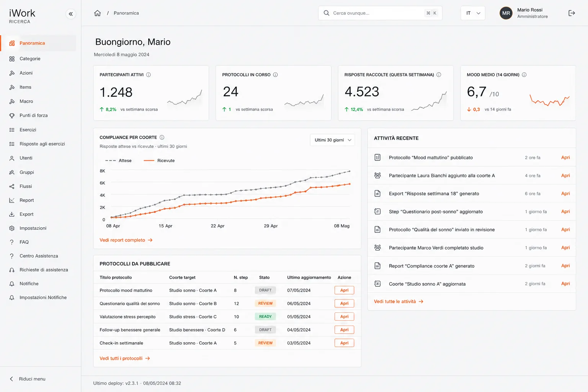Click the Notifiche bell icon
The image size is (588, 392).
click(12, 284)
